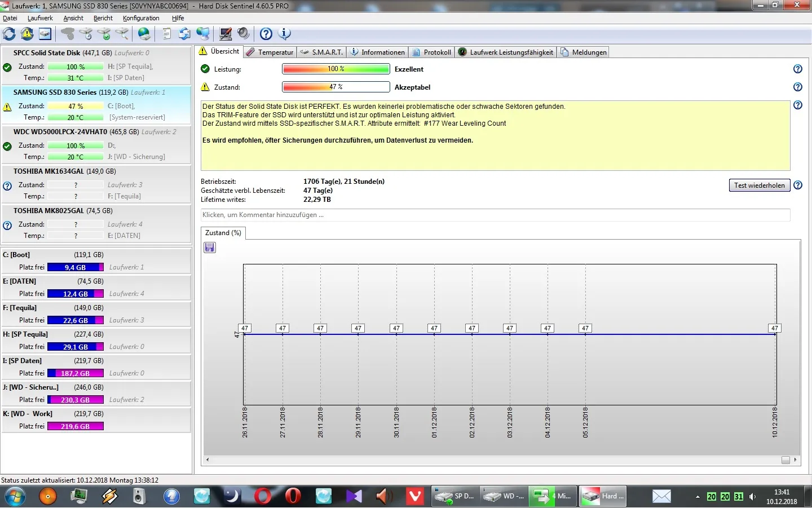Click help icon beside Test wiederholen
Viewport: 812px width, 508px height.
click(x=797, y=185)
